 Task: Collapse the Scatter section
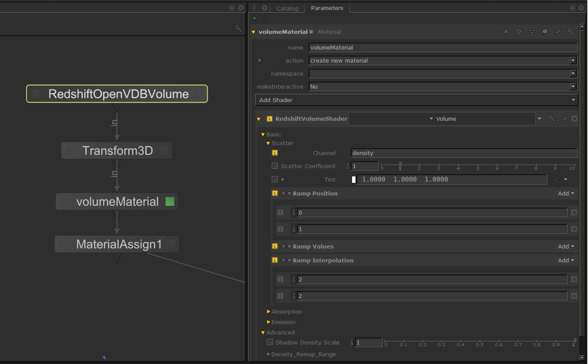pos(268,143)
